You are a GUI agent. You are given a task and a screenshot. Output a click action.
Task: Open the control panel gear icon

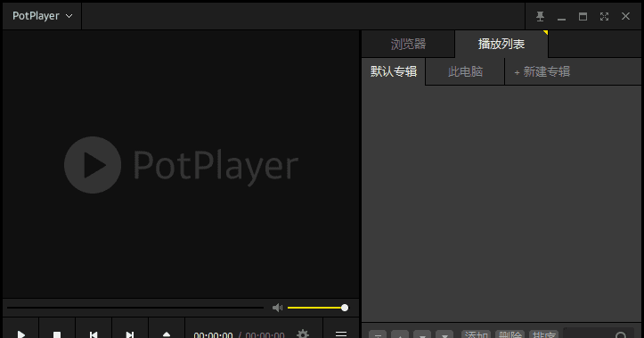tap(303, 334)
